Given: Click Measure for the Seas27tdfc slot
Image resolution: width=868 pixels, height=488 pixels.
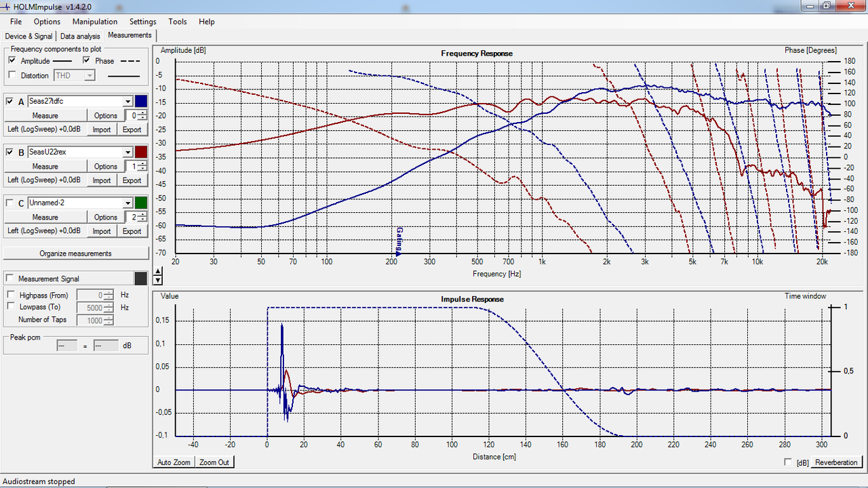Looking at the screenshot, I should (x=45, y=115).
